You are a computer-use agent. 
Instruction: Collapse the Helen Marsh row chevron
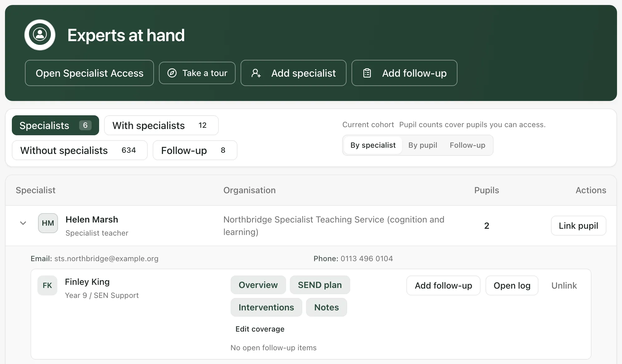23,223
